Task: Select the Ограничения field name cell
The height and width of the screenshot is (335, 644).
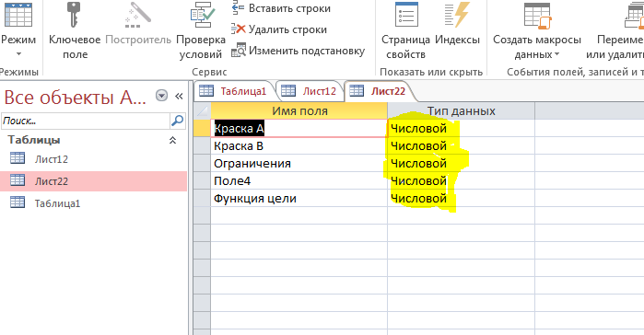Action: (x=299, y=164)
